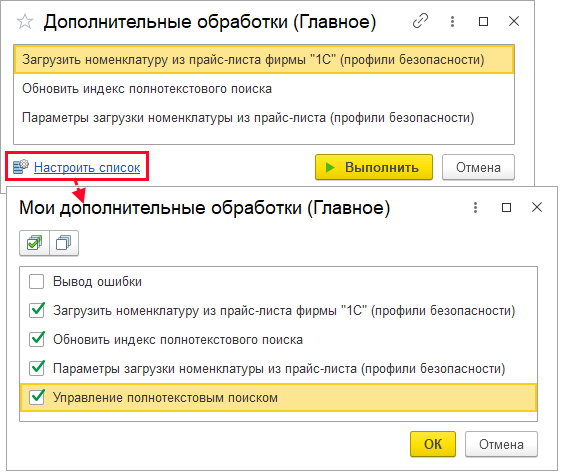
Task: Select Обновить индекс полнотекстового поиска in top list
Action: tap(264, 89)
